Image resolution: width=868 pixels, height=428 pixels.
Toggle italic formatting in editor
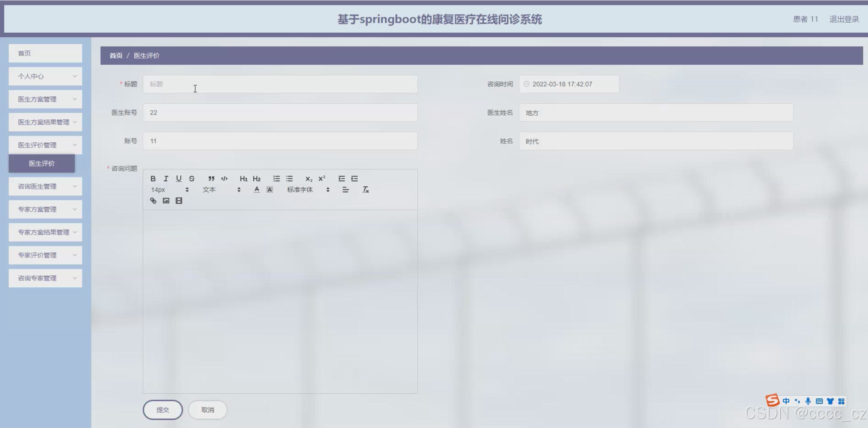[x=166, y=178]
